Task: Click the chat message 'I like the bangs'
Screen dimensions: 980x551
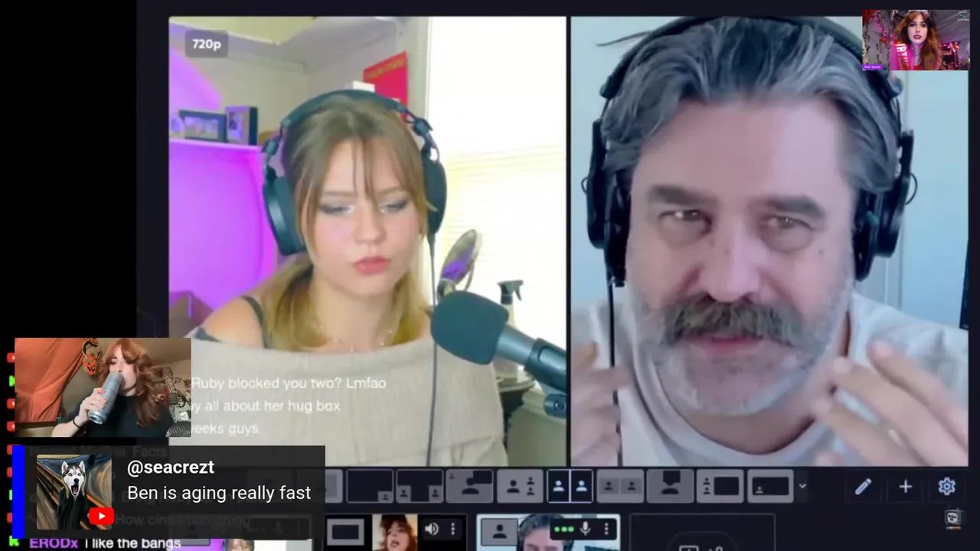Action: click(x=132, y=543)
